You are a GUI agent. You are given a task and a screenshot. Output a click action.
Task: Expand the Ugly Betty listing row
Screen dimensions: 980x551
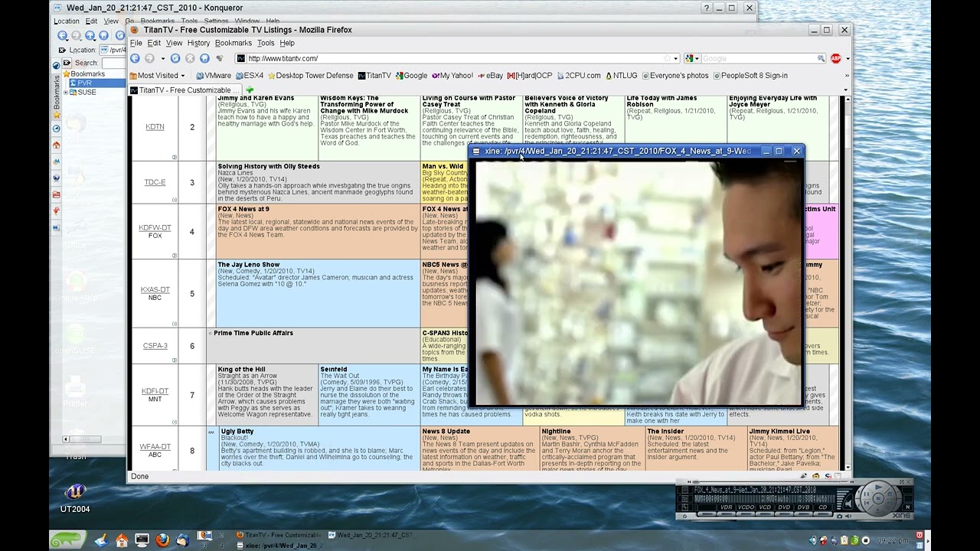pos(211,432)
